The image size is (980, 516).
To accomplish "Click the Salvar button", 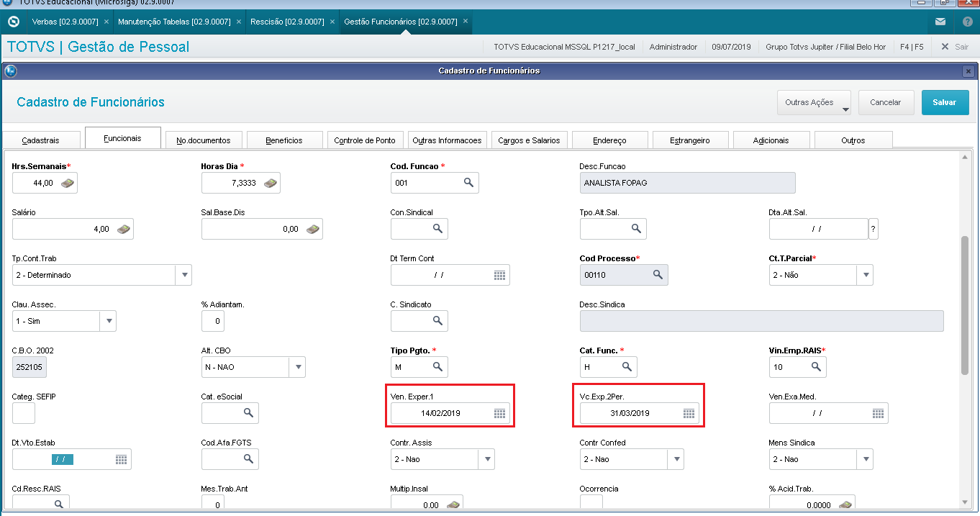I will [x=945, y=102].
